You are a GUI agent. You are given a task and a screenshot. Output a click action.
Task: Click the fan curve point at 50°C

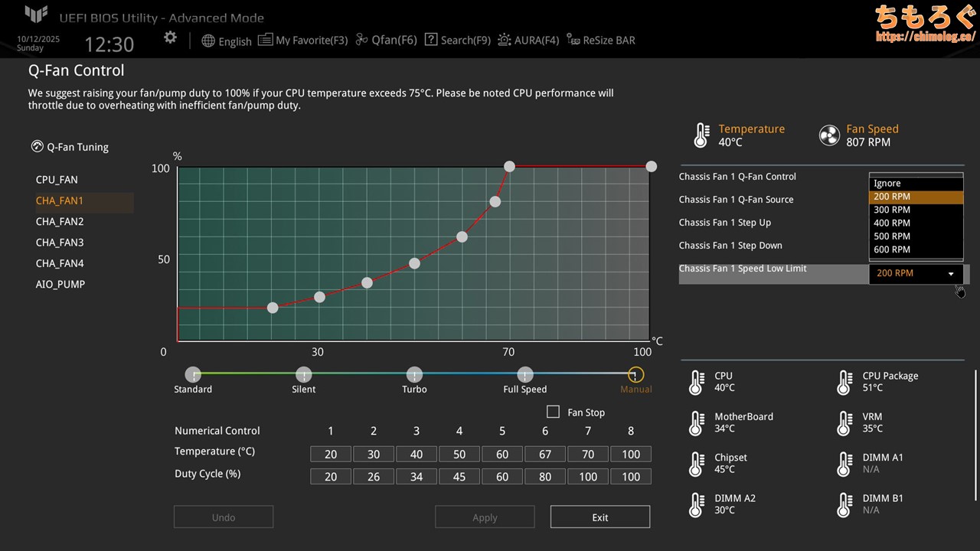coord(414,263)
